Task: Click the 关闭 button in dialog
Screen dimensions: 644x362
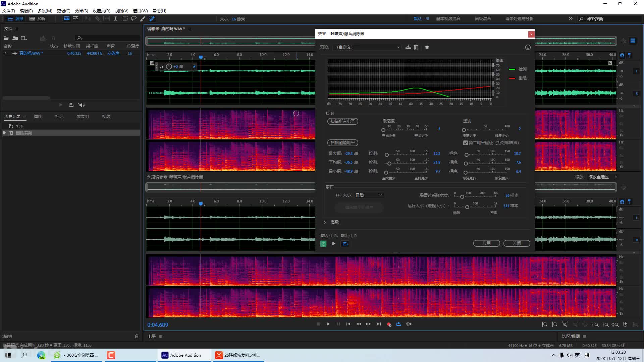Action: (x=517, y=243)
